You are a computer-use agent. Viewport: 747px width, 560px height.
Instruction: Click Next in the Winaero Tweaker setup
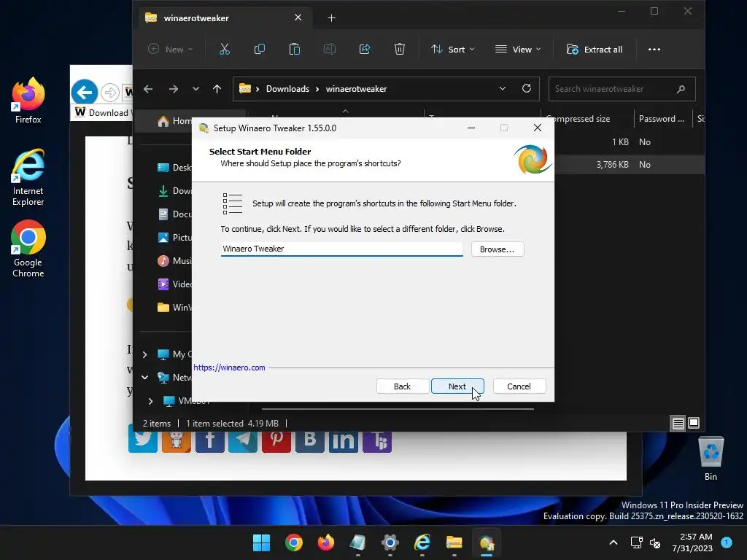(x=457, y=386)
